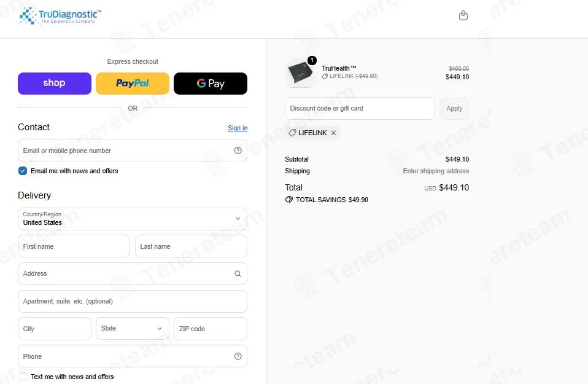Uncheck Email me with news and offers
The height and width of the screenshot is (384, 588).
coord(23,171)
